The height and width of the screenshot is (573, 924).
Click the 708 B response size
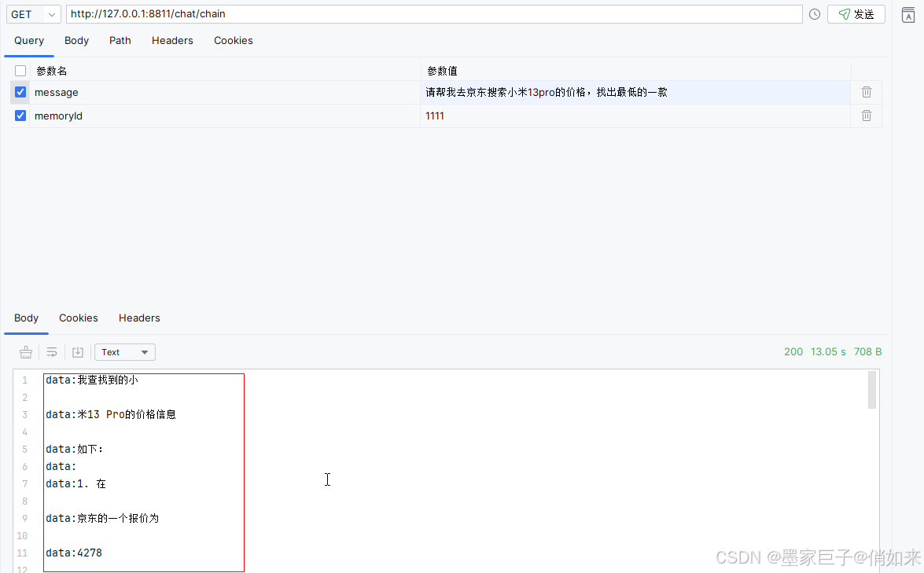867,351
